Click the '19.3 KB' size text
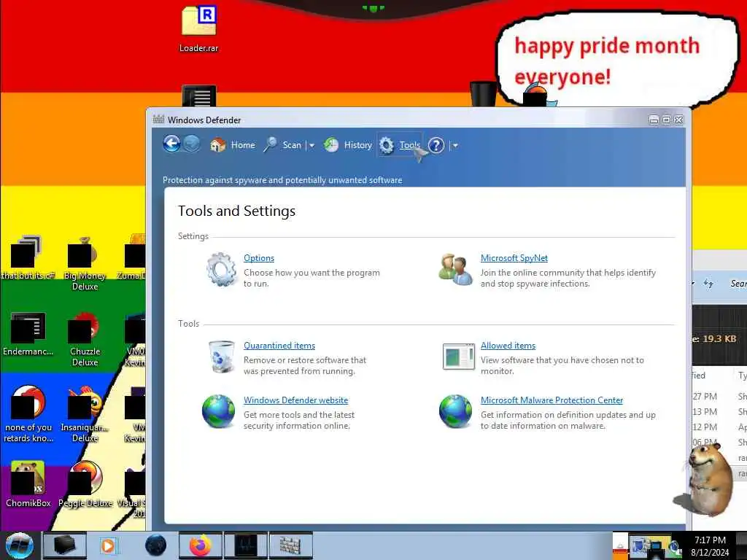Screen dimensions: 747x560 point(719,339)
